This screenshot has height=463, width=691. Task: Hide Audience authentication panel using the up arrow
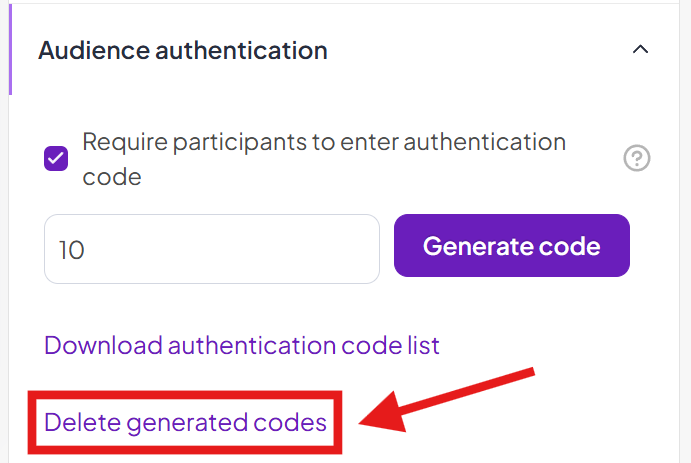tap(641, 49)
